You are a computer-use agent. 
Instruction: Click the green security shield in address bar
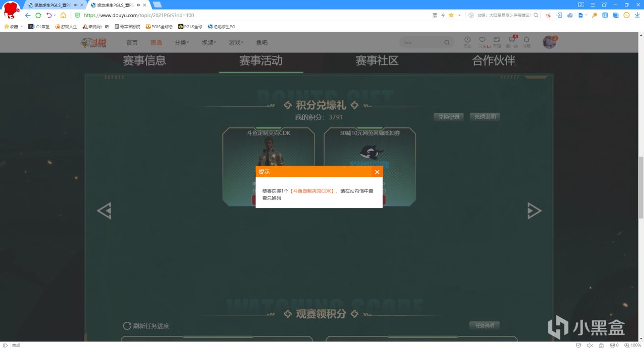click(77, 15)
